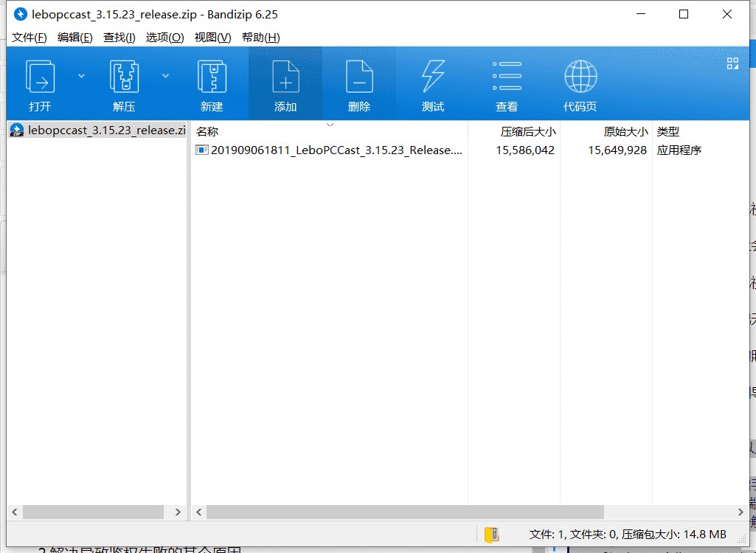
Task: Open the 编辑(E) menu
Action: coord(74,38)
